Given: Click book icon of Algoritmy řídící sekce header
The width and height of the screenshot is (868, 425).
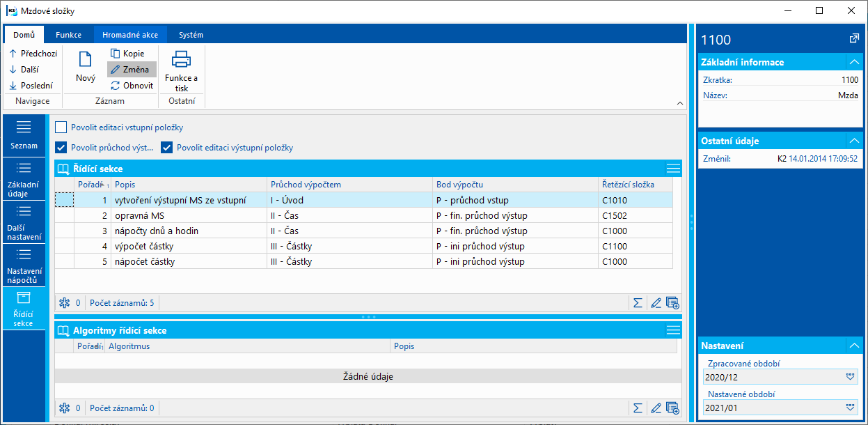Looking at the screenshot, I should pyautogui.click(x=63, y=330).
